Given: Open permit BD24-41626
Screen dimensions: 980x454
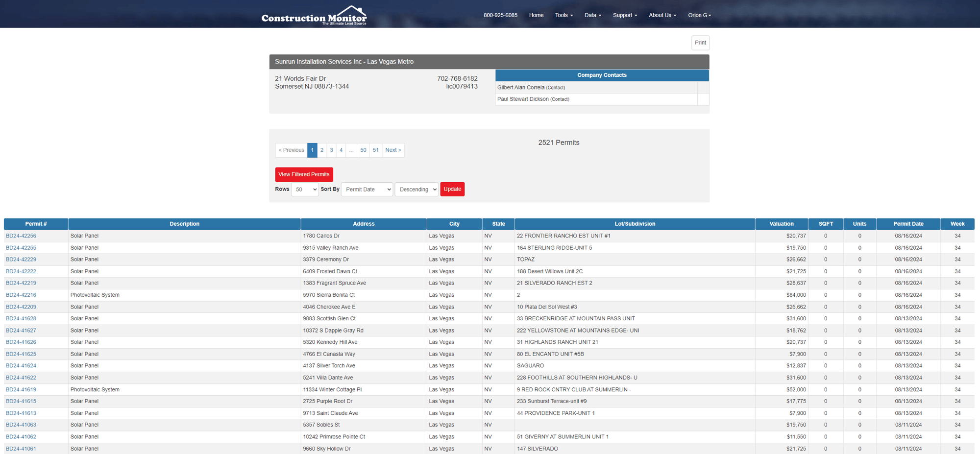Looking at the screenshot, I should coord(21,342).
